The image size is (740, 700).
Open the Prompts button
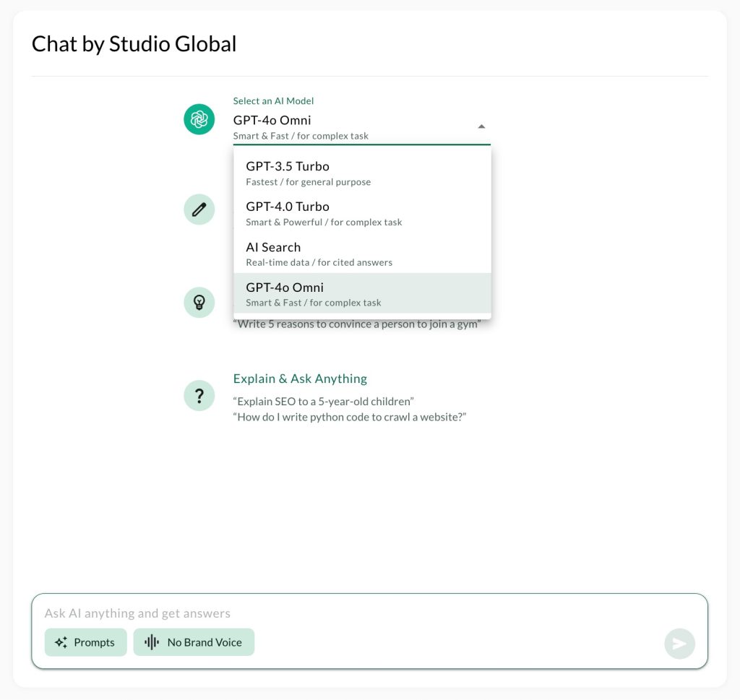86,642
